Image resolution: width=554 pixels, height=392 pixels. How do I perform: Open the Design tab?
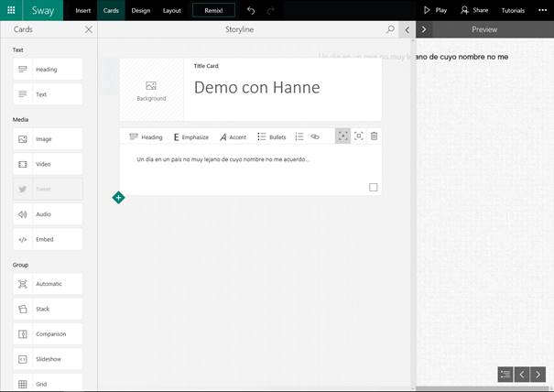pyautogui.click(x=141, y=10)
